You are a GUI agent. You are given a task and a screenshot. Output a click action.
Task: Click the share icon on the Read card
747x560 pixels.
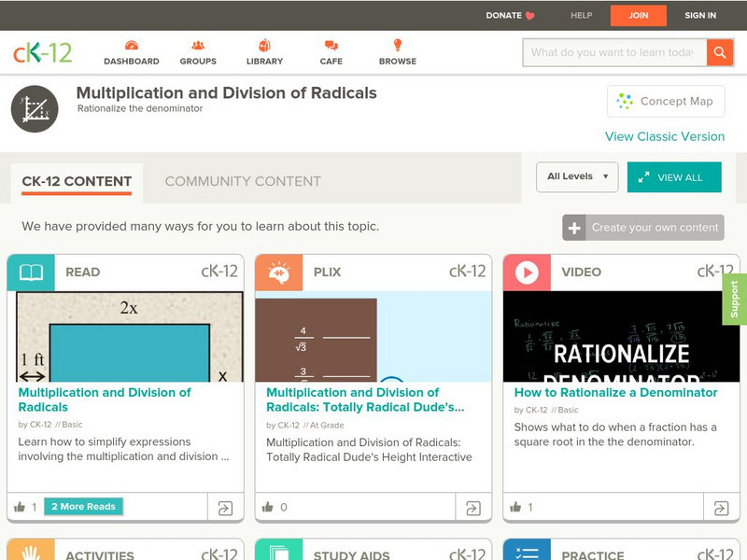pyautogui.click(x=225, y=508)
